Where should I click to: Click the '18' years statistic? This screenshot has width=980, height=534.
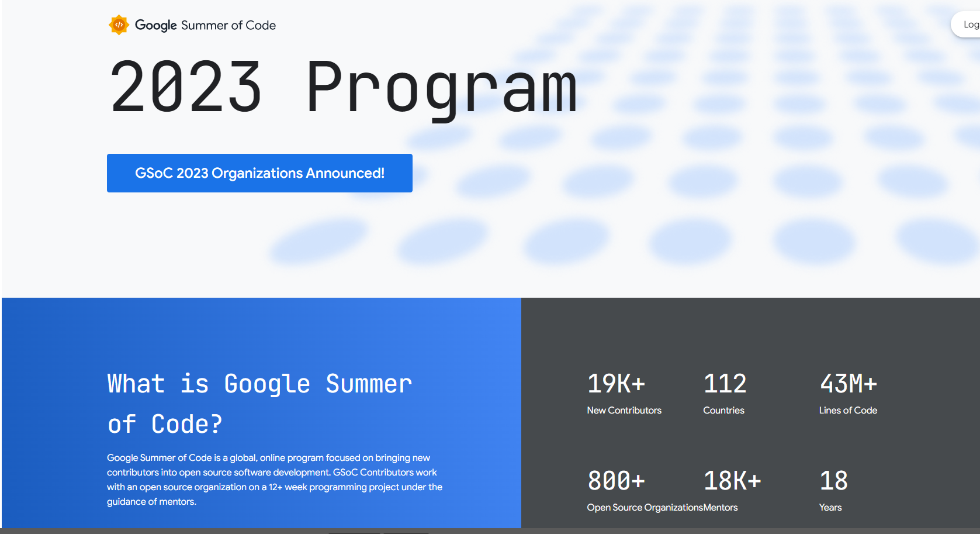coord(834,481)
